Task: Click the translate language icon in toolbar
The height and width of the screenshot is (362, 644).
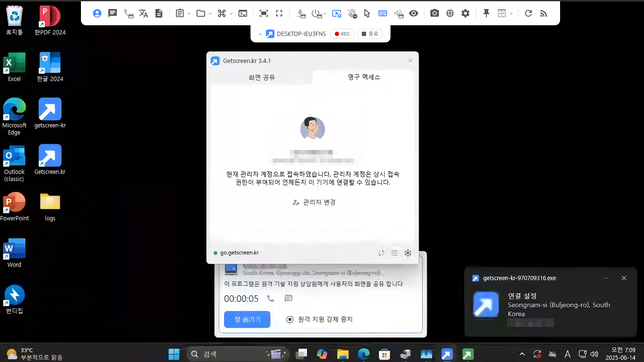Action: [143, 14]
